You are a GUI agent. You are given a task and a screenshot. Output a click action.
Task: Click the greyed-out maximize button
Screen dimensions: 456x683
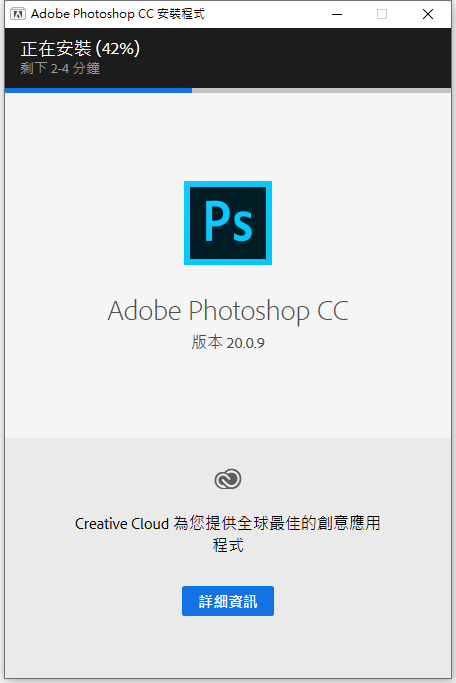coord(382,14)
